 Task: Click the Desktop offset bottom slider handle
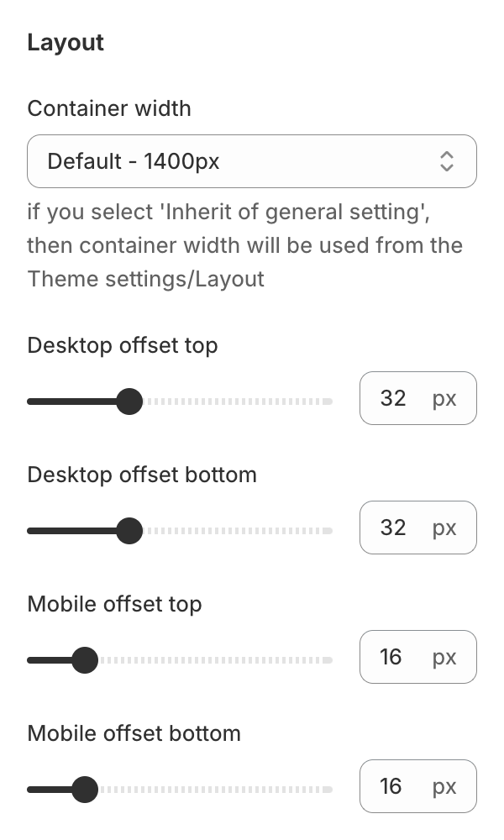click(x=129, y=531)
